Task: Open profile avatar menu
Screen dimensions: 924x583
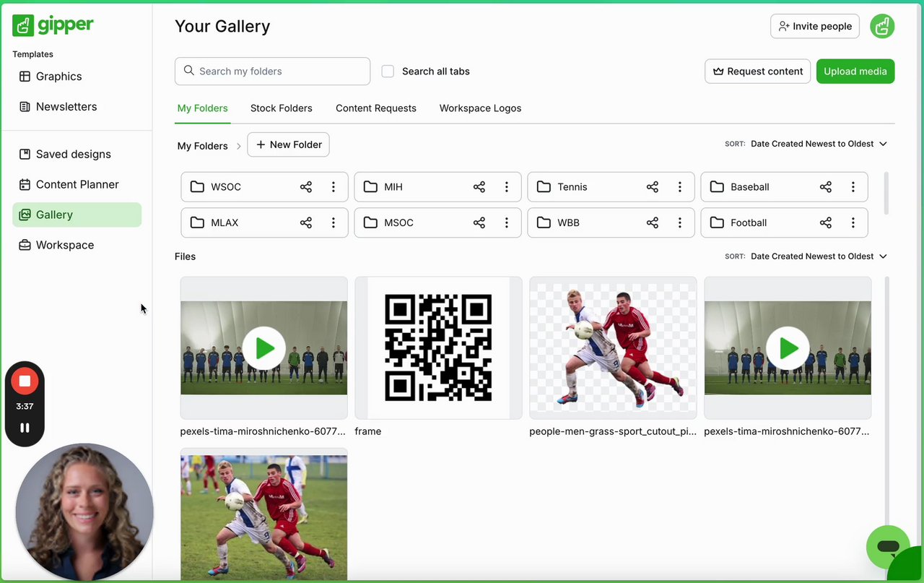Action: 882,26
